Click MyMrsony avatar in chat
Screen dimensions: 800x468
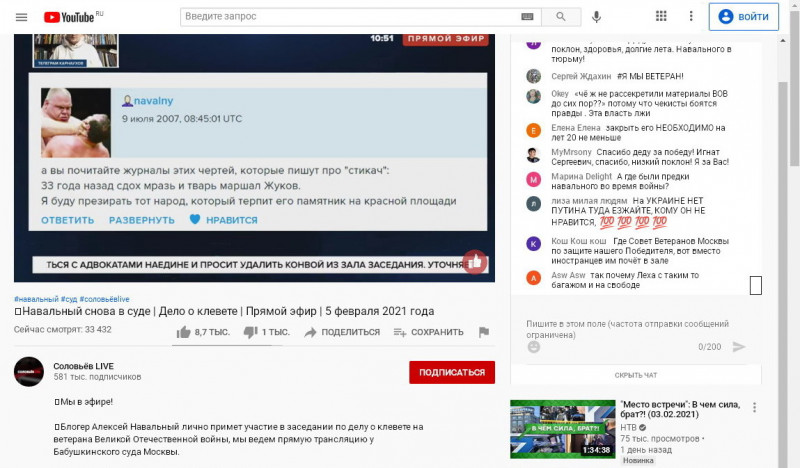(x=534, y=155)
